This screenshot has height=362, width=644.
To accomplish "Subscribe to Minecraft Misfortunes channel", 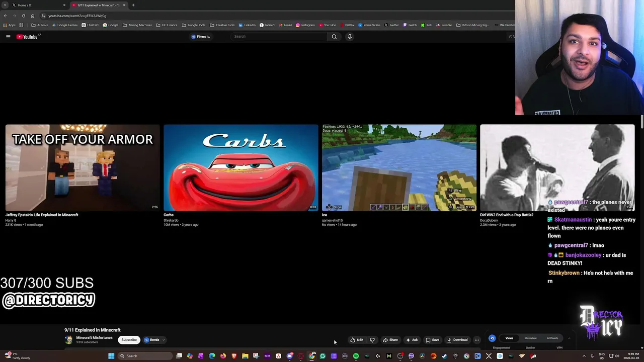I will point(129,340).
